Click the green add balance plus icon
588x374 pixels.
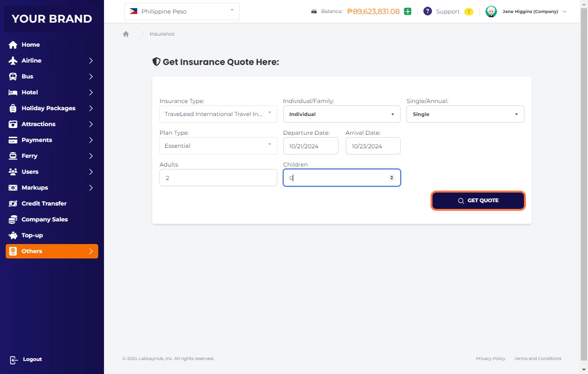pyautogui.click(x=407, y=12)
